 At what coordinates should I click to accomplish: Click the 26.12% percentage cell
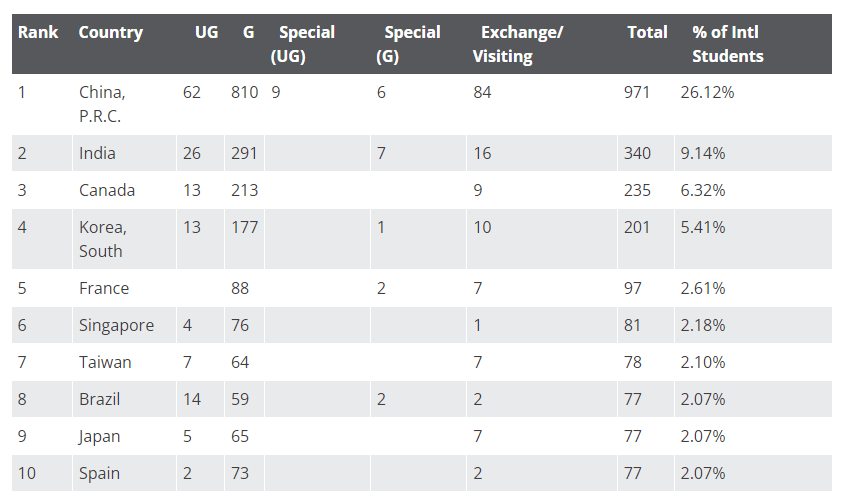click(x=707, y=92)
